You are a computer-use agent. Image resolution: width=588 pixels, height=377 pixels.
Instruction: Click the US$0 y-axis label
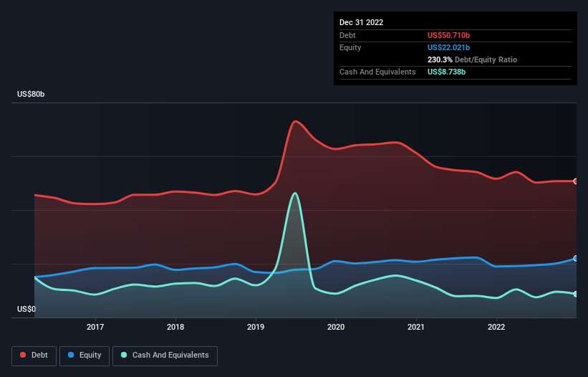point(26,309)
